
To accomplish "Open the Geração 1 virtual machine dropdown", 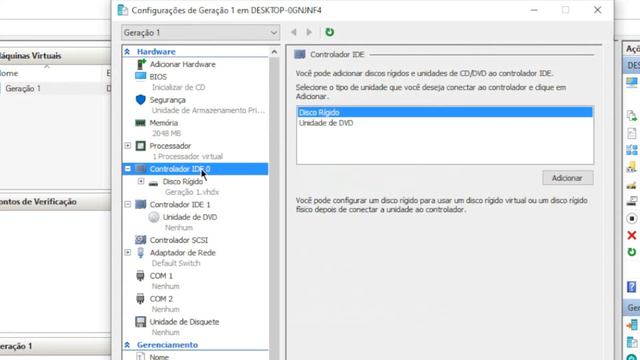I will (x=200, y=33).
